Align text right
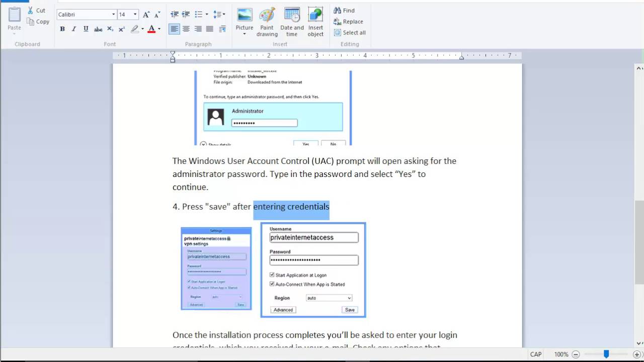Image resolution: width=644 pixels, height=362 pixels. click(198, 29)
